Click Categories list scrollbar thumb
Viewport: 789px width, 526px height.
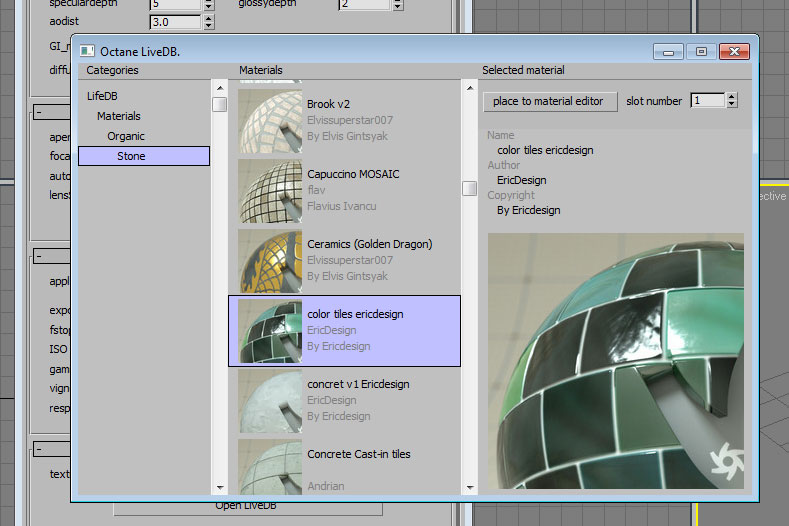pos(220,105)
